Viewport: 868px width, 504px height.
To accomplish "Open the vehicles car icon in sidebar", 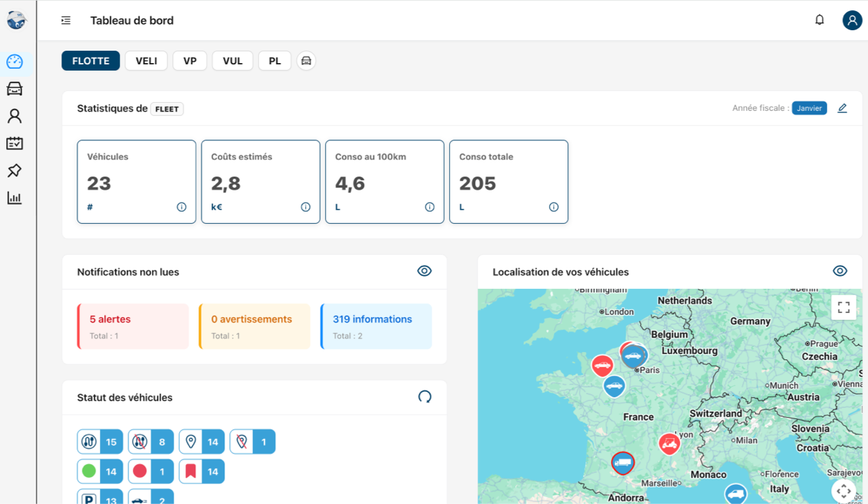I will 14,89.
